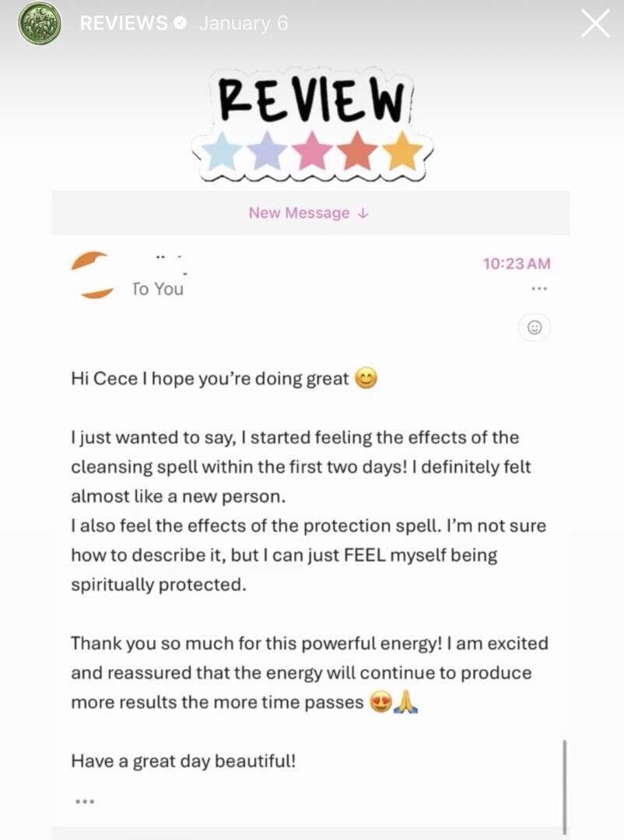Image resolution: width=624 pixels, height=840 pixels.
Task: Click the message scrollbar on right
Action: coord(564,786)
